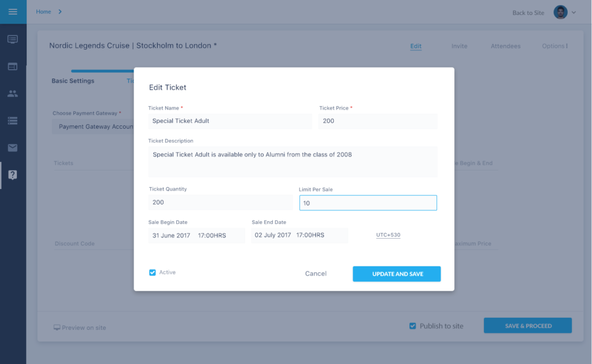The image size is (592, 364).
Task: Click the list rows sidebar icon
Action: pyautogui.click(x=13, y=121)
